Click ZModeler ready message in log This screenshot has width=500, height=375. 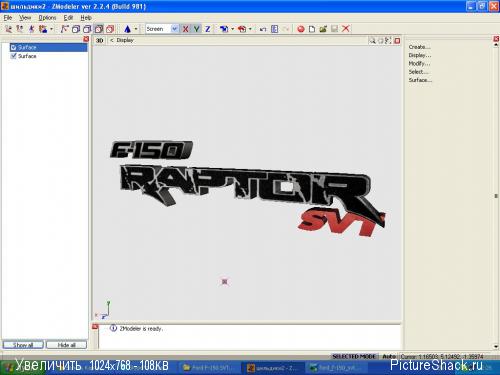141,329
